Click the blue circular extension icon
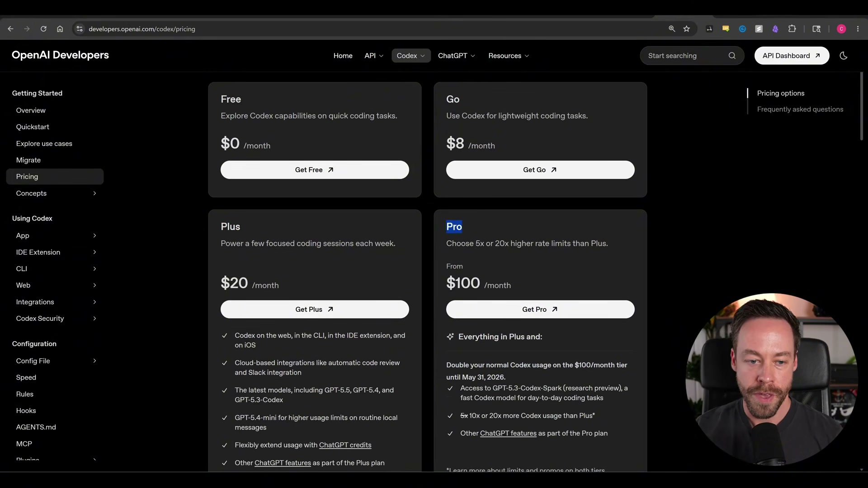 tap(742, 29)
